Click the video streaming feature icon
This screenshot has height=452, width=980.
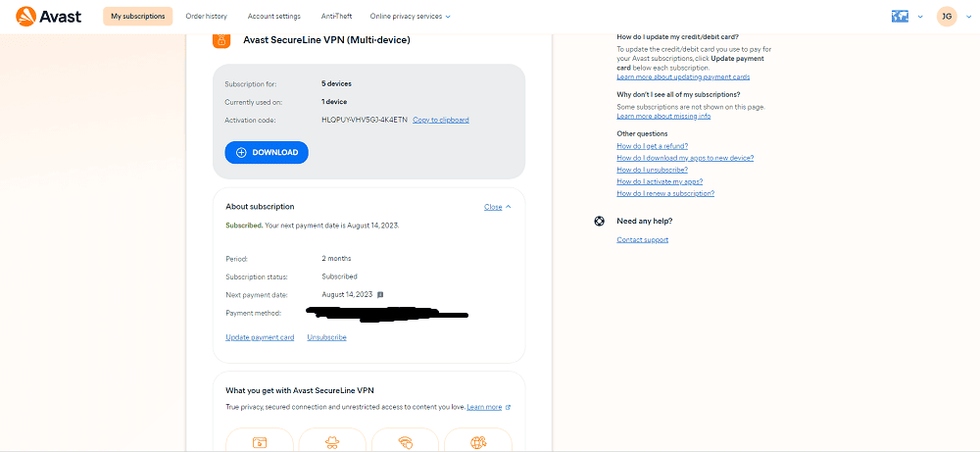[260, 442]
